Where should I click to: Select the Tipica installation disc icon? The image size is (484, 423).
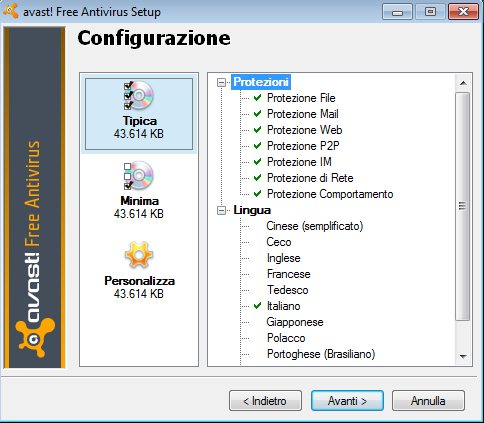139,96
